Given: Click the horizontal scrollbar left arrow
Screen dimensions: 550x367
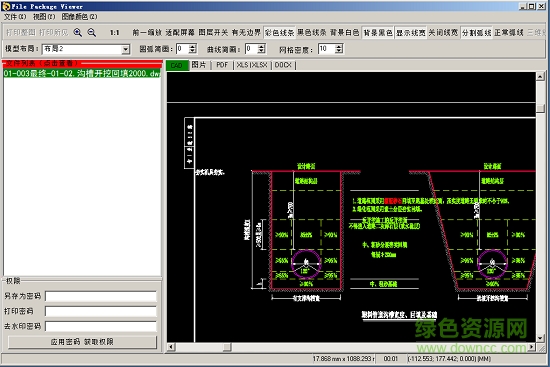Looking at the screenshot, I should tap(171, 347).
